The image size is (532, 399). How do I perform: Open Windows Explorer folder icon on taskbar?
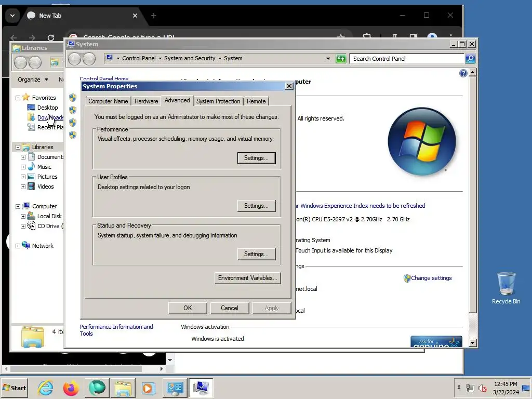[x=123, y=388]
